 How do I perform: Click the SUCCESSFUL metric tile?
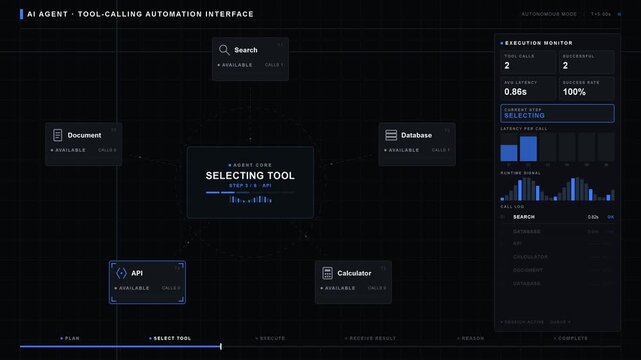point(587,62)
